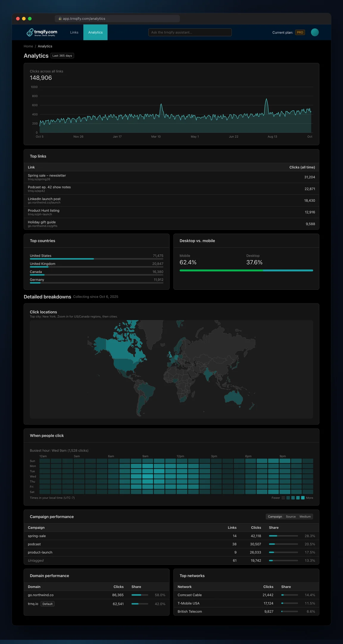Switch to the Medium segment tab
343x644 pixels.
click(x=305, y=517)
